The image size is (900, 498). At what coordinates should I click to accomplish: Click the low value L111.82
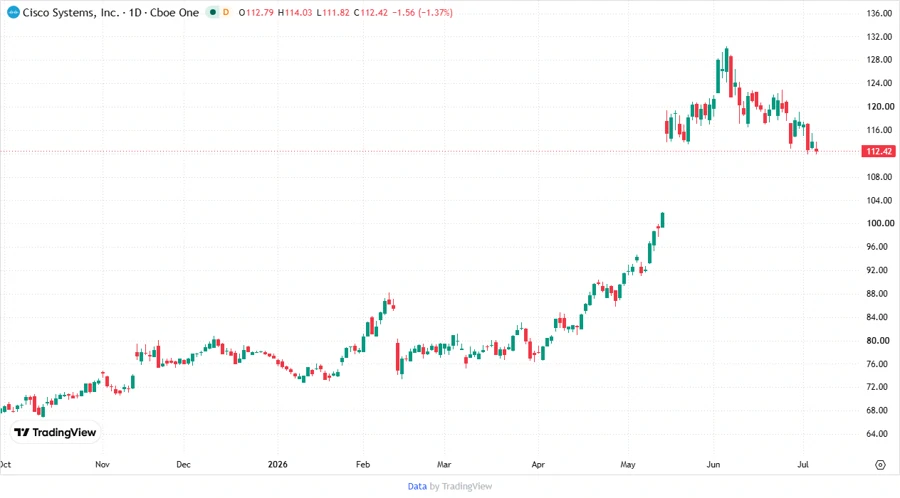[333, 12]
